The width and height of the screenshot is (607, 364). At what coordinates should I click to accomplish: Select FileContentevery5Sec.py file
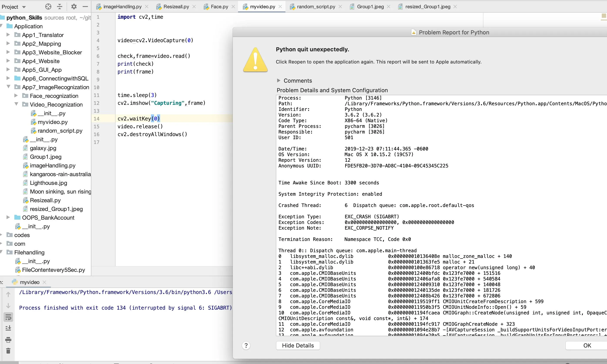click(x=53, y=270)
